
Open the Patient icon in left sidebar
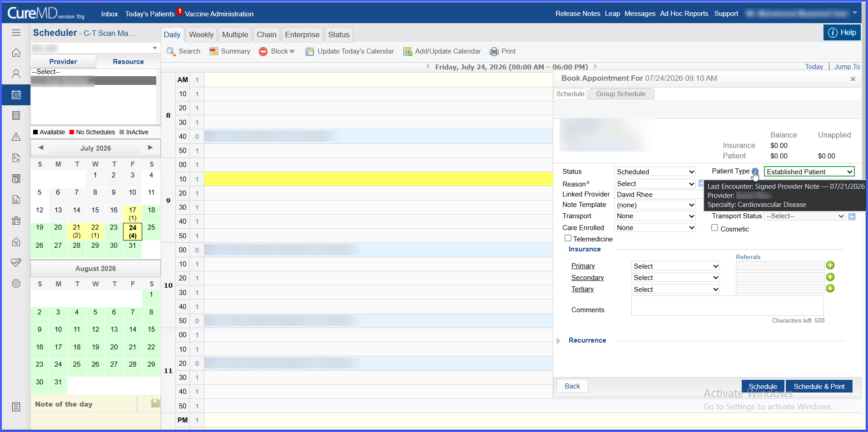pyautogui.click(x=16, y=74)
